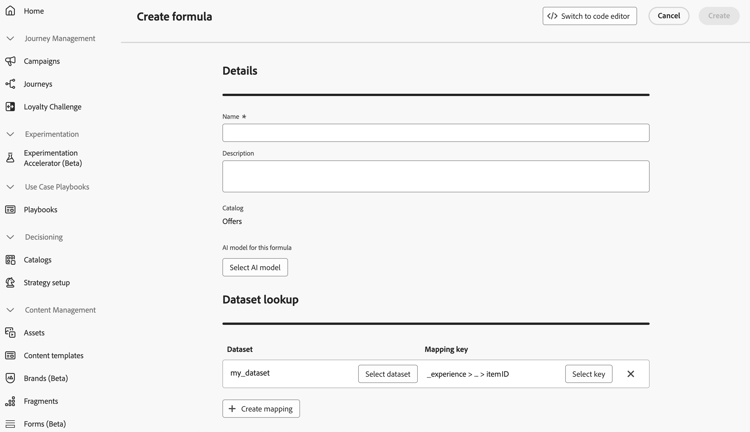Click the Strategy setup icon
The width and height of the screenshot is (750, 432).
[x=10, y=283]
